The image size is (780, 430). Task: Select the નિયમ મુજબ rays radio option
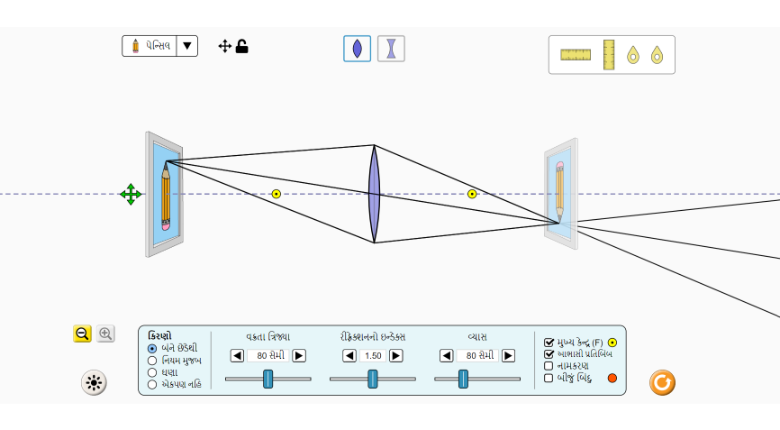pos(152,360)
